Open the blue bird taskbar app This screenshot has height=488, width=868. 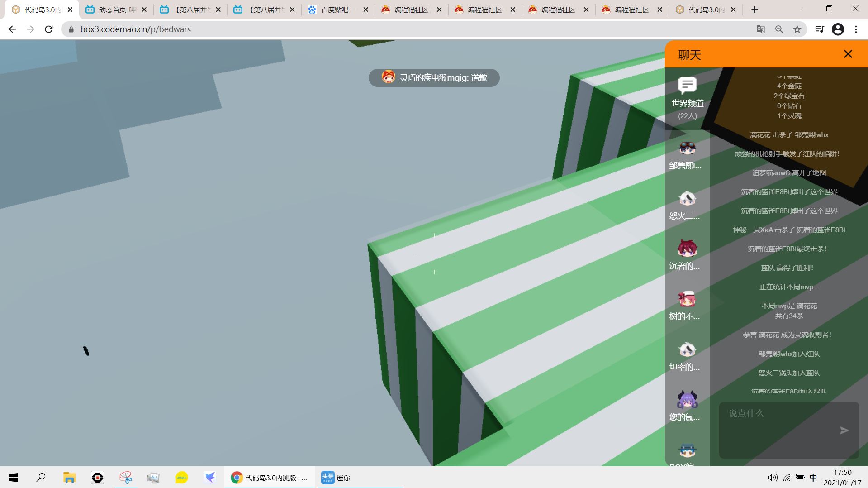coord(210,478)
